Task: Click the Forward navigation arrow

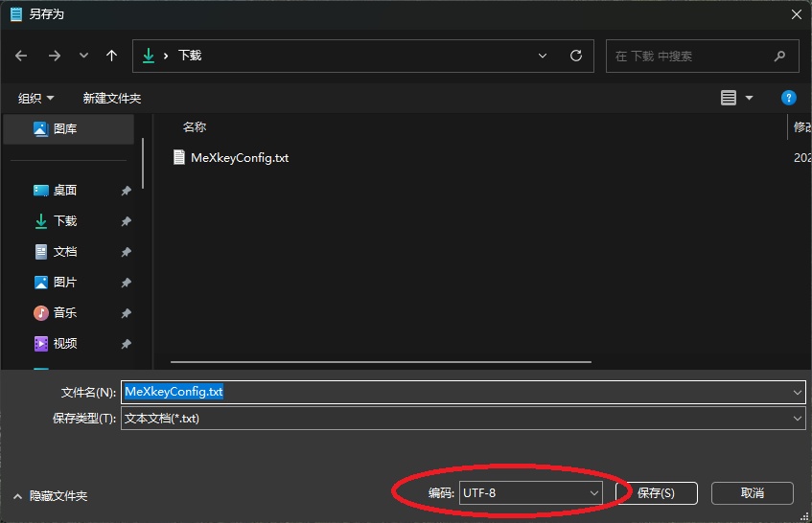Action: tap(54, 56)
